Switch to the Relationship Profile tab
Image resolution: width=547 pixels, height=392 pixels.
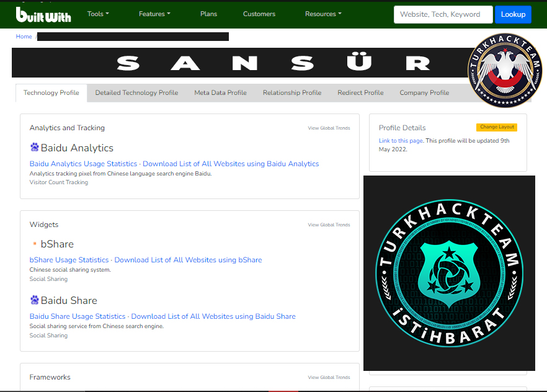click(292, 93)
